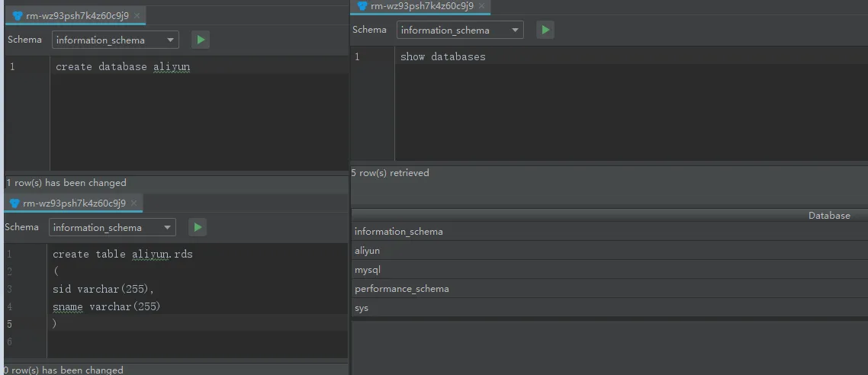Click the database icon on the 'show databases' tab
This screenshot has width=868, height=375.
coord(362,6)
